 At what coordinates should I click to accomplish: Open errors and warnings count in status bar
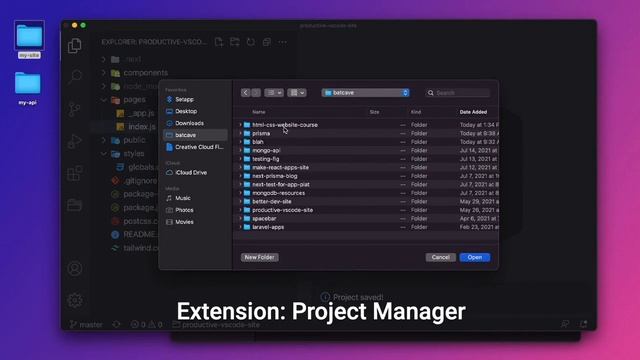pyautogui.click(x=147, y=324)
